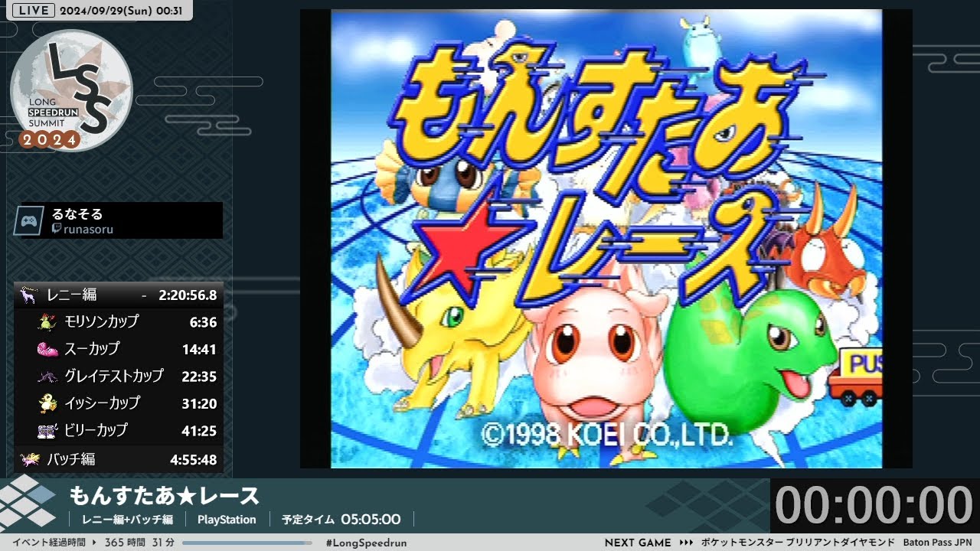Image resolution: width=980 pixels, height=551 pixels.
Task: Select the レニー編 split header row
Action: 119,295
